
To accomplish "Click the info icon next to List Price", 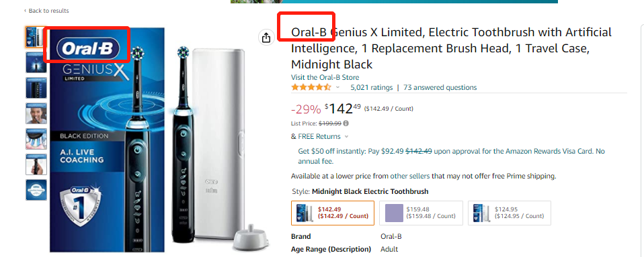I will (346, 123).
